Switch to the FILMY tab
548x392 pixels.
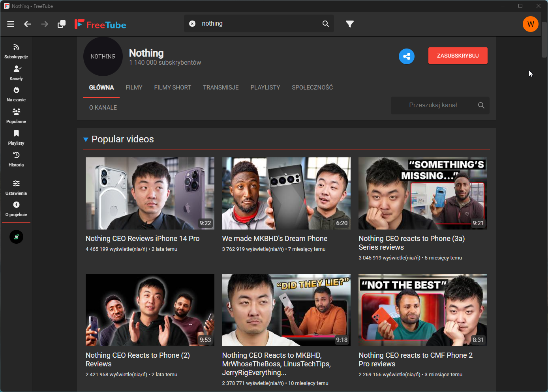[134, 88]
